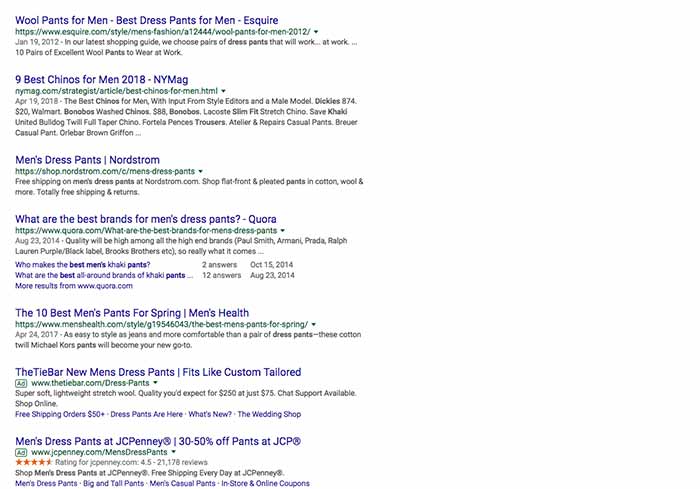The image size is (700, 489).
Task: Open 'Men's Casual Pants' sitelink
Action: pyautogui.click(x=183, y=483)
